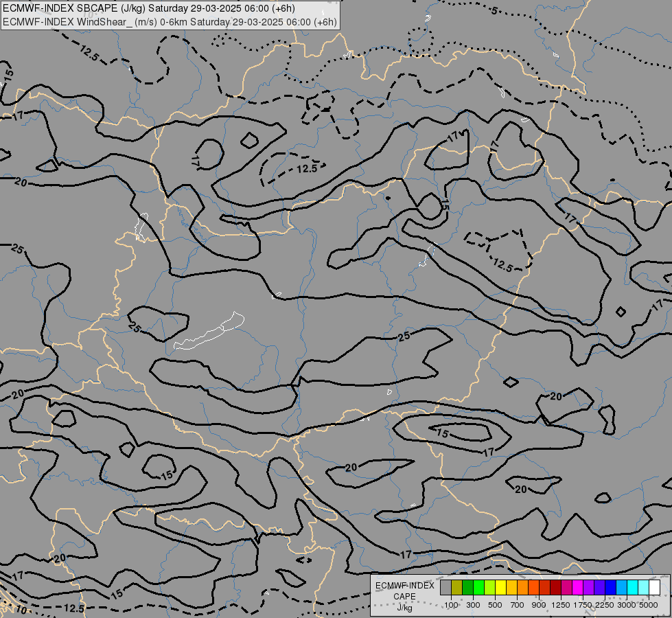This screenshot has height=618, width=672.
Task: Click the J/kg unit label in legend
Action: (x=404, y=608)
